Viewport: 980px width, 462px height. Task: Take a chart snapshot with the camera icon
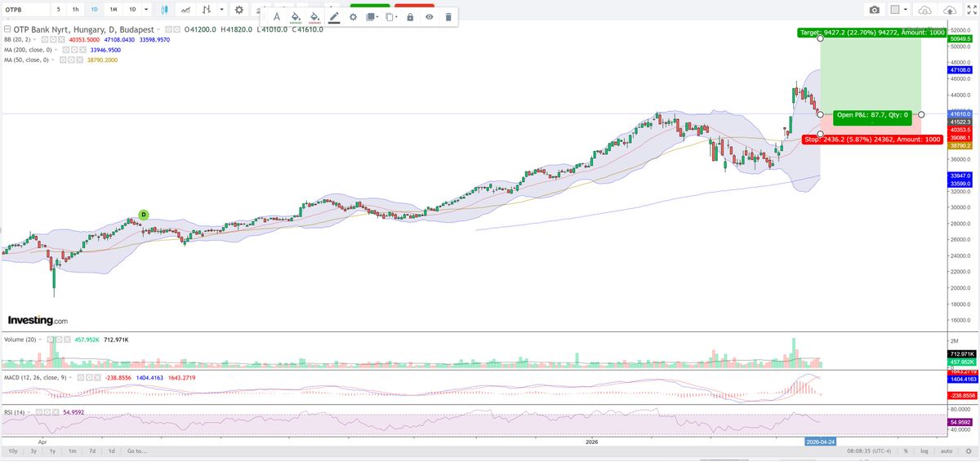point(875,10)
